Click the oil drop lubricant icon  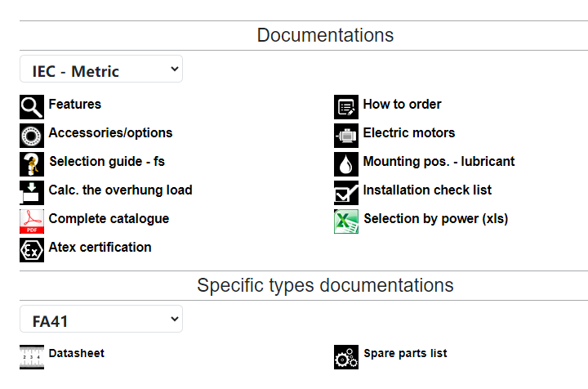[x=346, y=164]
